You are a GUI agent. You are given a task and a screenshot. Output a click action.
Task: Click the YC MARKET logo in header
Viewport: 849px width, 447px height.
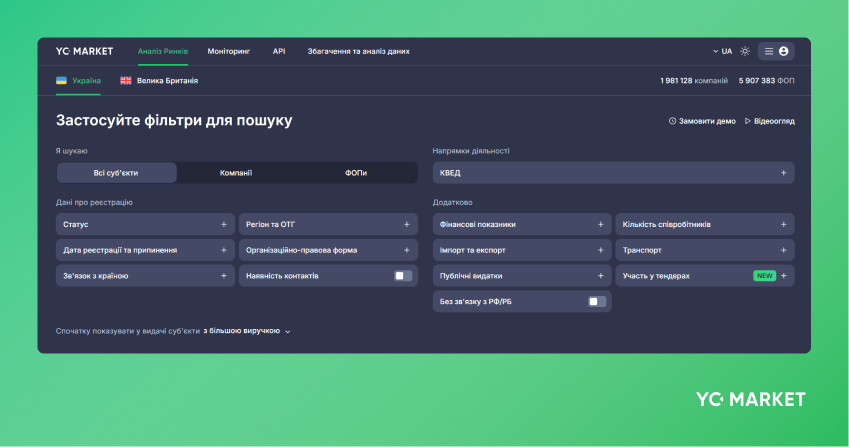click(84, 51)
